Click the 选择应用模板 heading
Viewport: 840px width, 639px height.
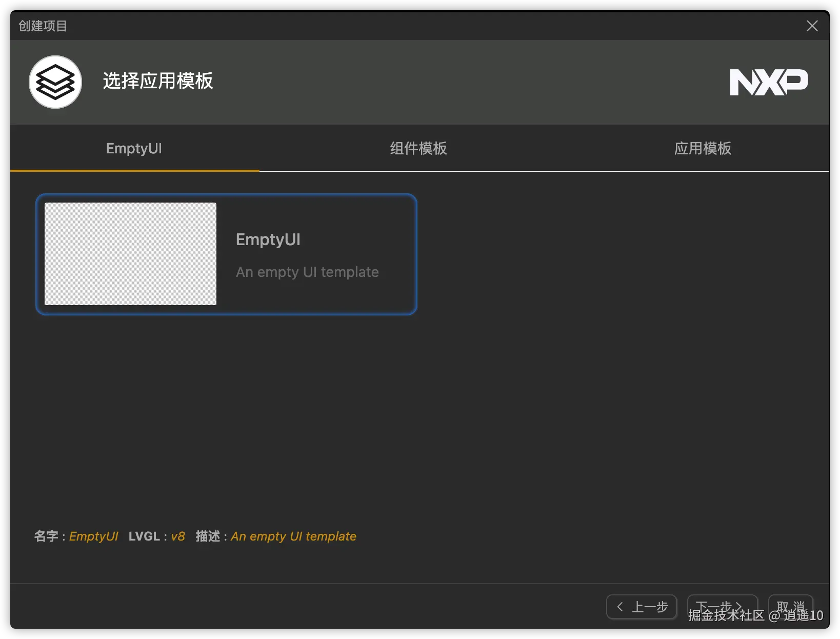tap(158, 81)
